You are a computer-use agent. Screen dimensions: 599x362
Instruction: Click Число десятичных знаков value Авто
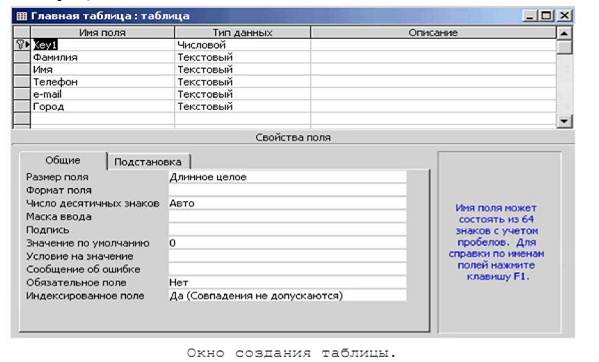(287, 203)
